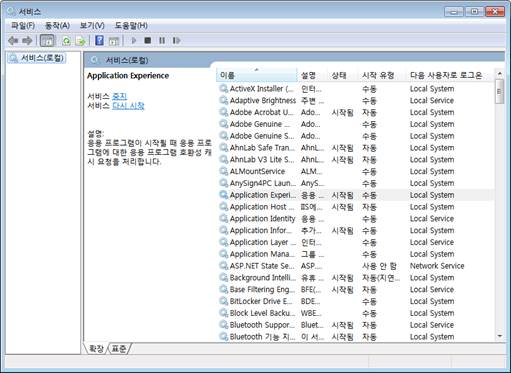Click the Restart Service icon
The height and width of the screenshot is (373, 511).
[176, 41]
